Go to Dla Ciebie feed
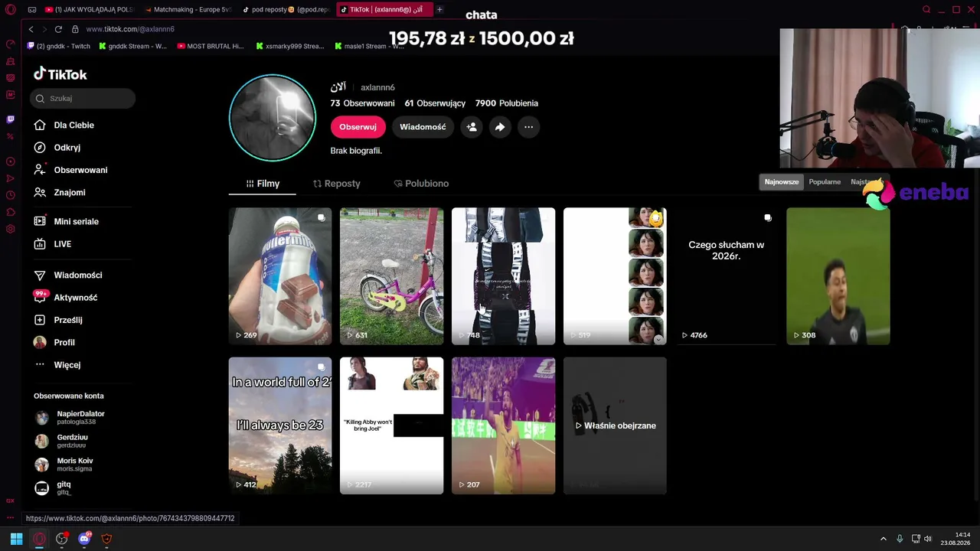 (73, 125)
